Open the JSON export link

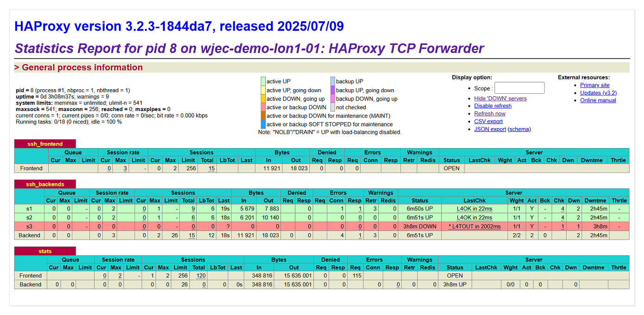coord(490,130)
